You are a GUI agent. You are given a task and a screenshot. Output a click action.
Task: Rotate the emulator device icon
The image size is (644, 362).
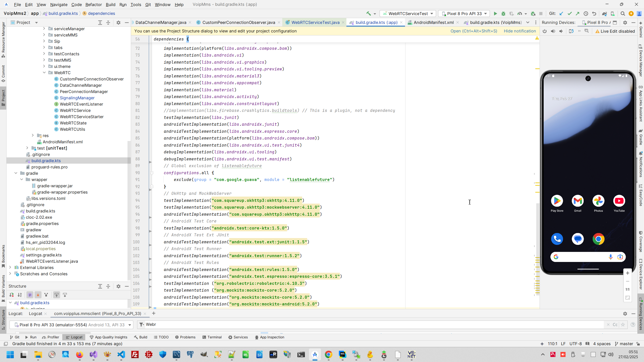(571, 31)
